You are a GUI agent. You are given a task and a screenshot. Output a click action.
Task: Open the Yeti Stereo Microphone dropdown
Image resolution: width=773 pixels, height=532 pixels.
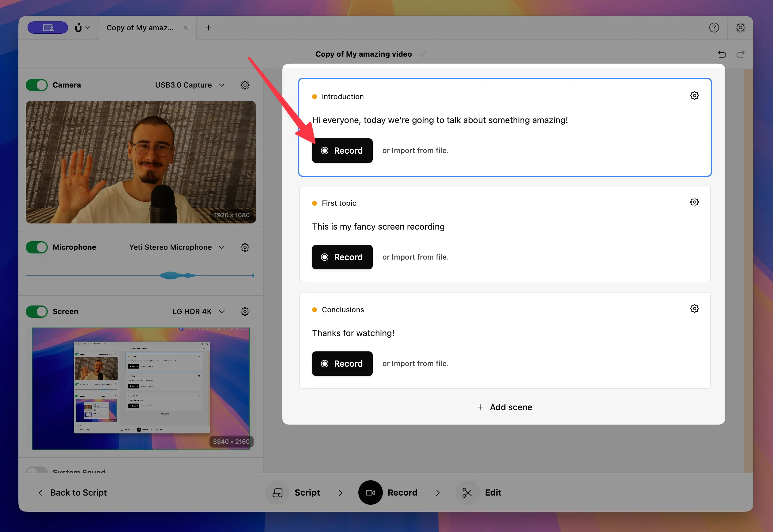click(x=177, y=247)
